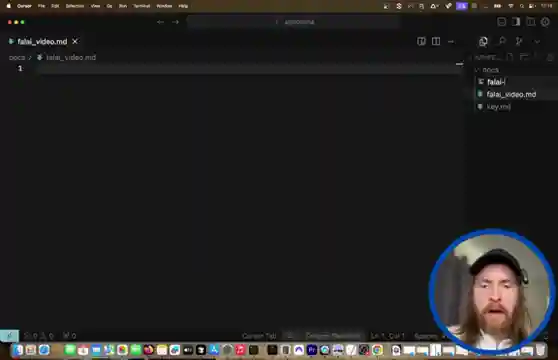Open Apple TV from the Dock
This screenshot has width=558, height=360.
(188, 350)
